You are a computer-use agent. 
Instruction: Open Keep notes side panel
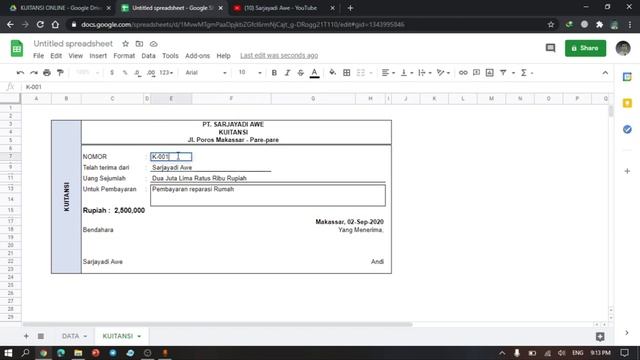coord(627,103)
